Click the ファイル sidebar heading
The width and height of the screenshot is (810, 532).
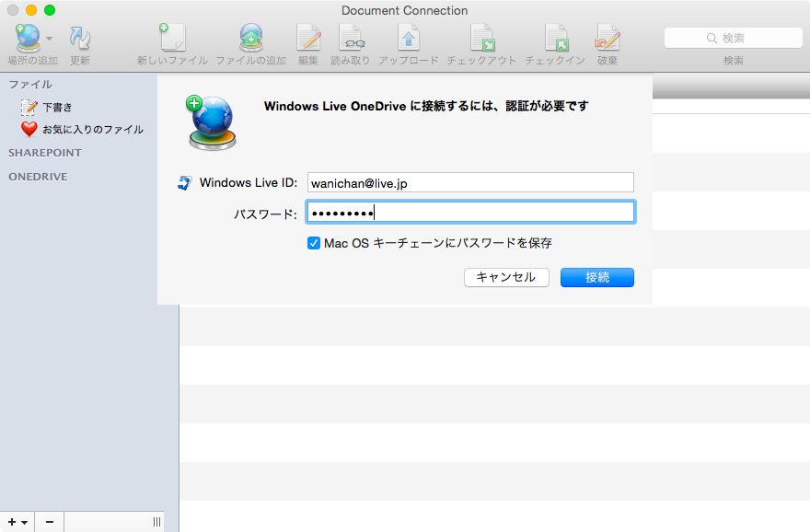click(30, 84)
